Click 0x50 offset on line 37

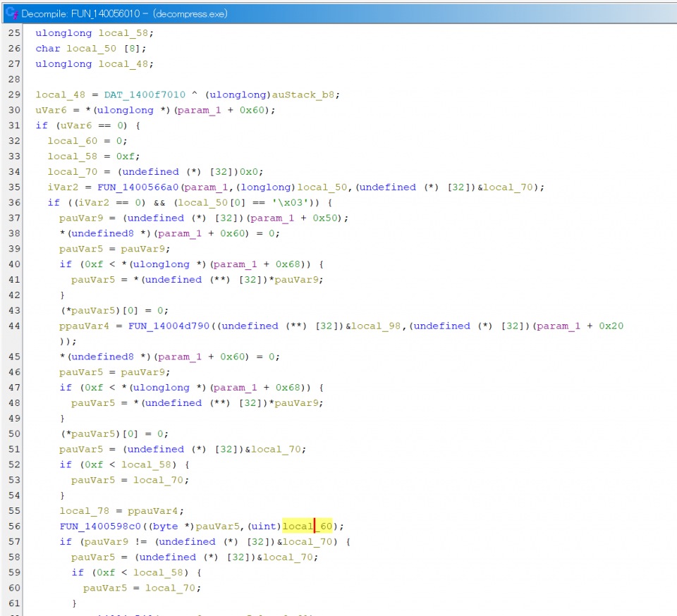(x=324, y=218)
